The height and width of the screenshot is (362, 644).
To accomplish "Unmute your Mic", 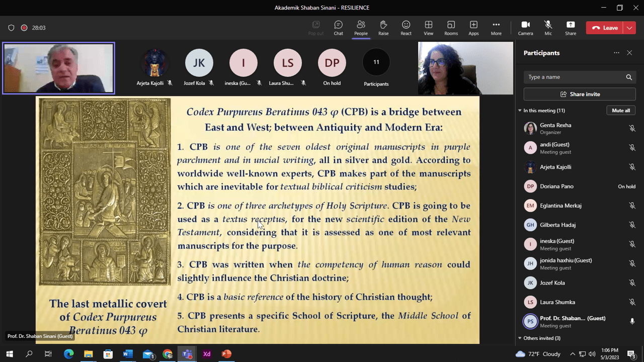I will 548,28.
